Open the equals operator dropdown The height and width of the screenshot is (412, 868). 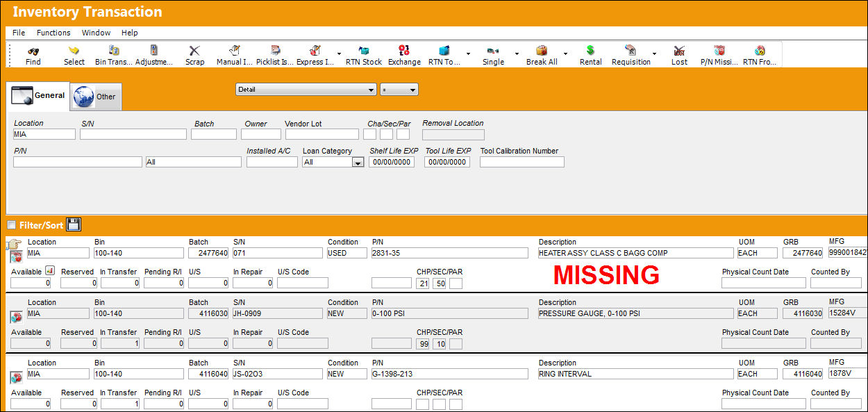coord(399,90)
